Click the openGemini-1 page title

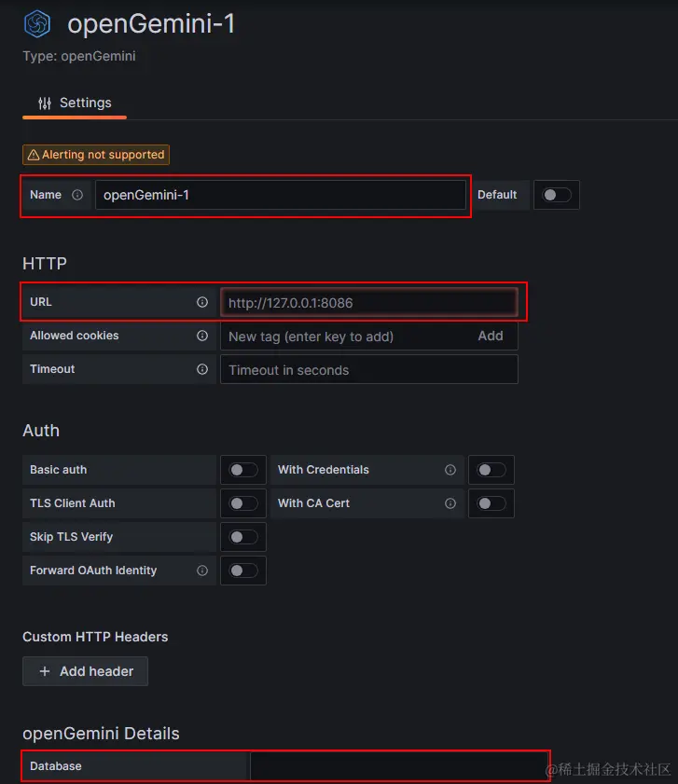(x=151, y=24)
